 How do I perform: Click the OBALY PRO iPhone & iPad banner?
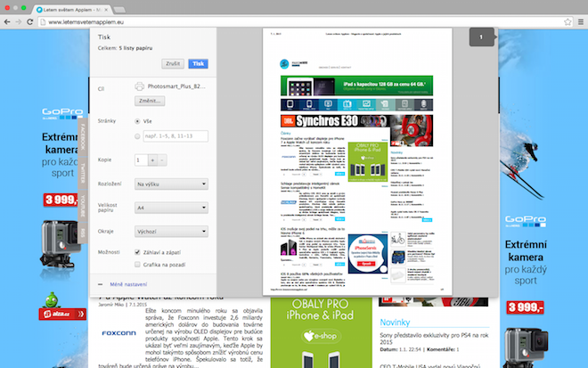point(321,332)
